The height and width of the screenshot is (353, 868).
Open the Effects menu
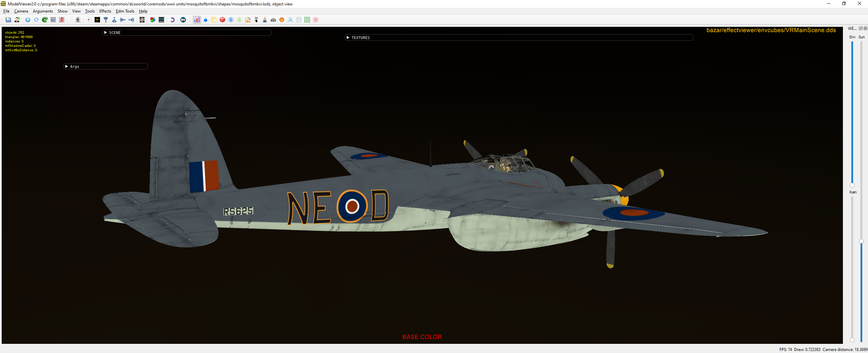tap(105, 11)
